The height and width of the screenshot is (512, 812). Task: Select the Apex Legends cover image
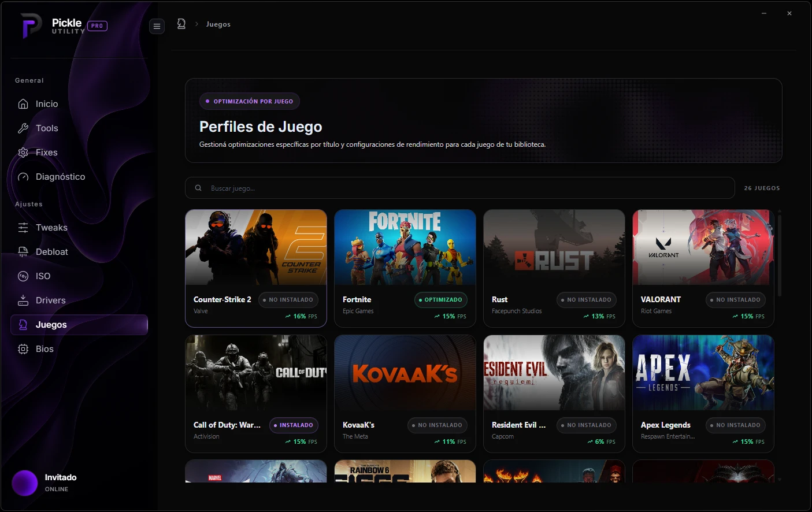[x=703, y=373]
